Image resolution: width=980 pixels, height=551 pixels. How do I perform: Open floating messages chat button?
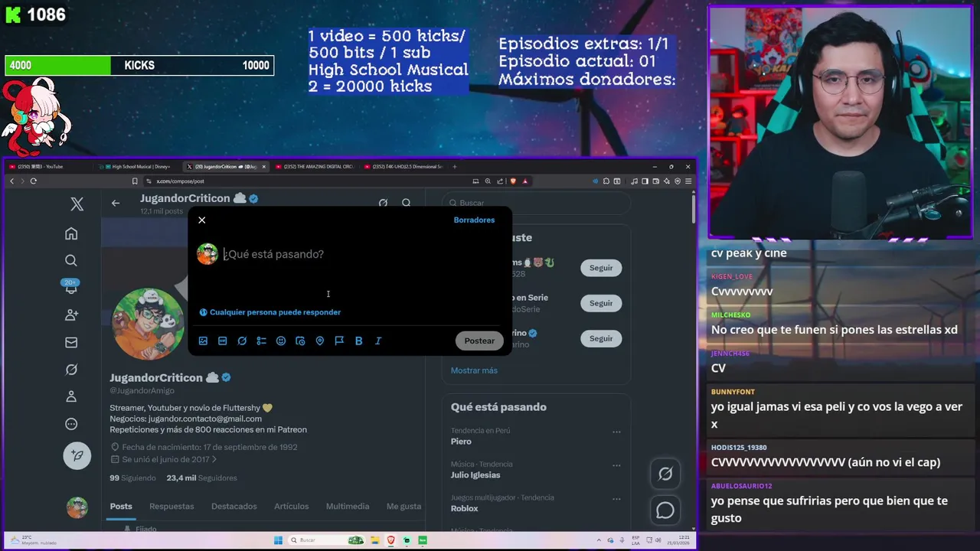(x=665, y=510)
